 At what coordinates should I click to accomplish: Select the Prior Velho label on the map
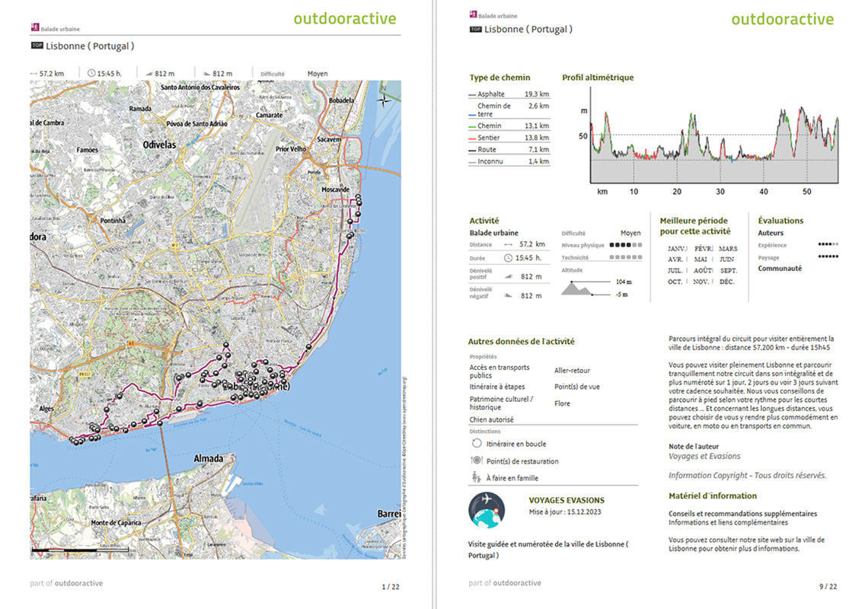(x=291, y=149)
